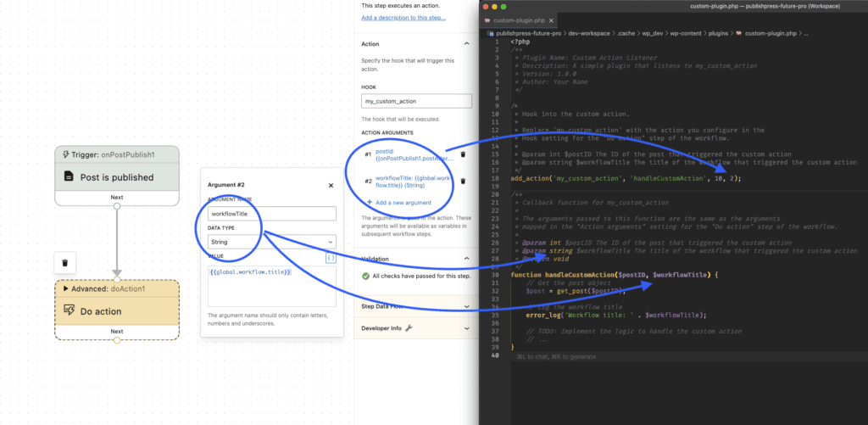
Task: Click the wrench icon beside Developer Info
Action: tap(409, 327)
